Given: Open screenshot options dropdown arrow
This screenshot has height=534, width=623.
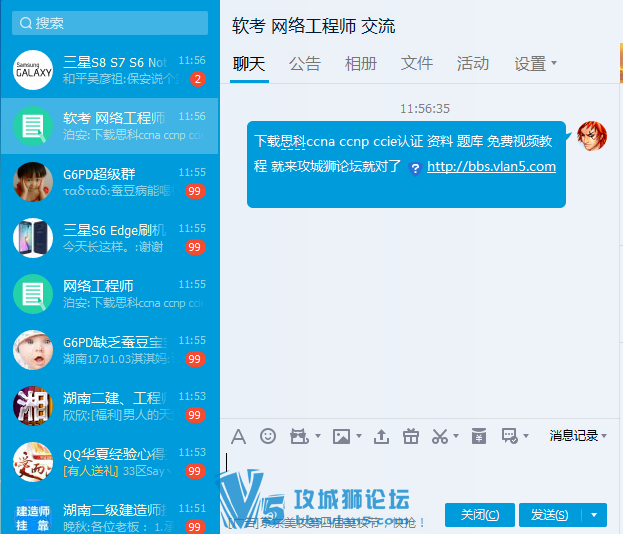Looking at the screenshot, I should [457, 437].
